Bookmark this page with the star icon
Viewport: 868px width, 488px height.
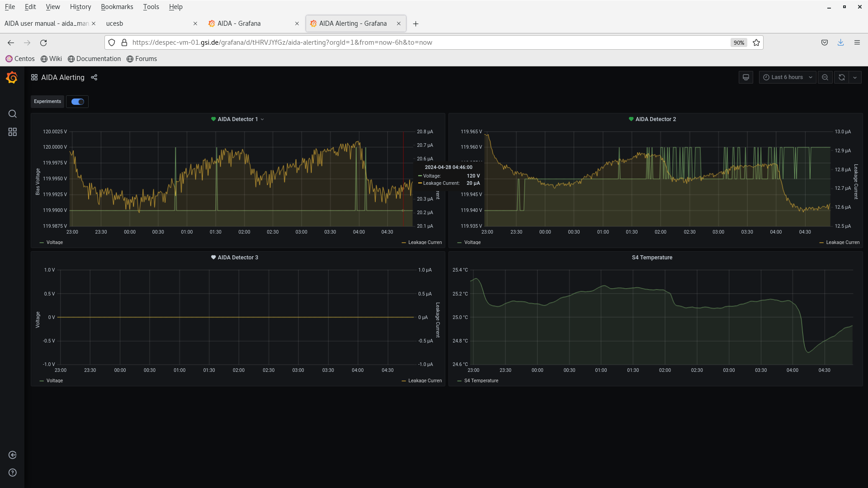coord(756,42)
